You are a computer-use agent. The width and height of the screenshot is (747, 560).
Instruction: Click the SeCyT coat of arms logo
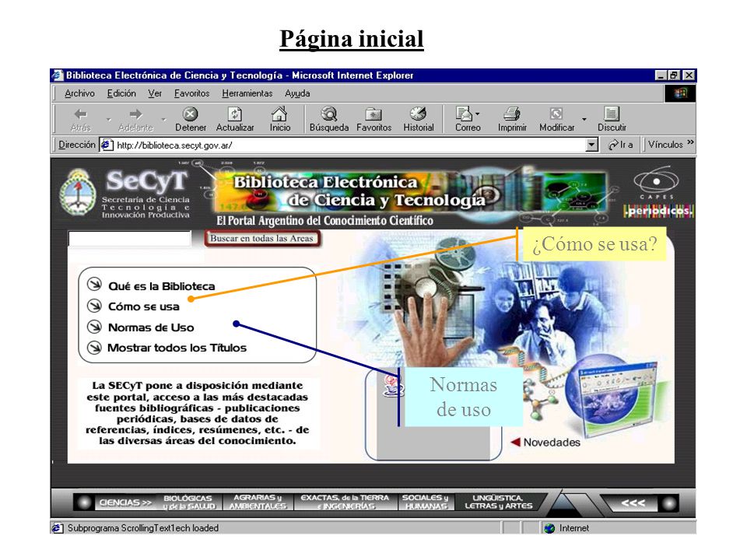(77, 192)
